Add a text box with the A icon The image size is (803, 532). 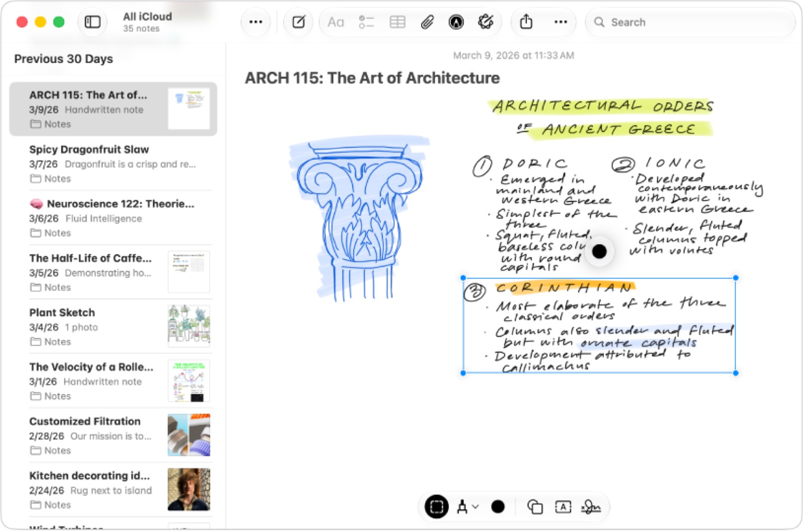563,507
